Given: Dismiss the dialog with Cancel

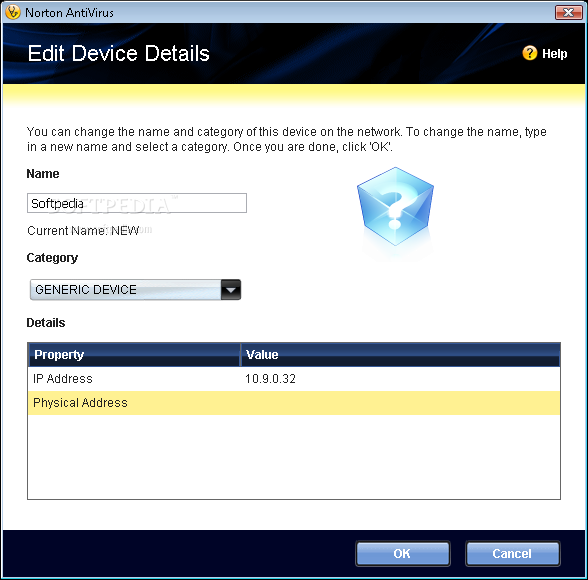Looking at the screenshot, I should point(513,553).
